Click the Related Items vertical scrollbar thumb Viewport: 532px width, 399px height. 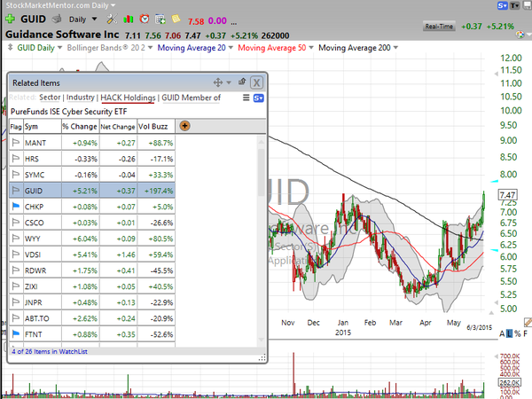click(x=261, y=172)
